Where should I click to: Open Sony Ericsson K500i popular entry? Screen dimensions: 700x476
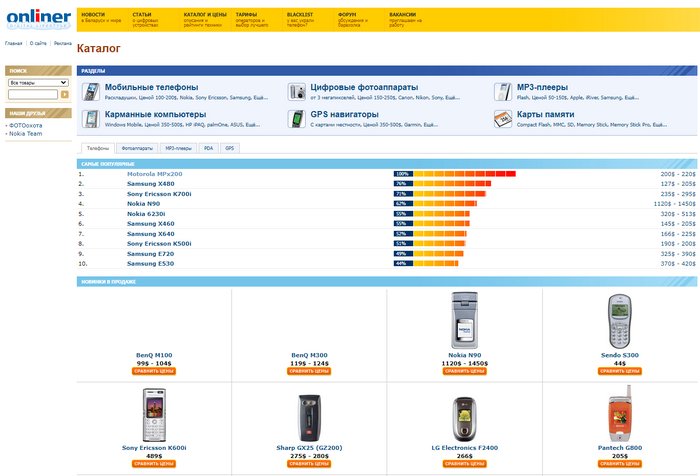pos(159,244)
